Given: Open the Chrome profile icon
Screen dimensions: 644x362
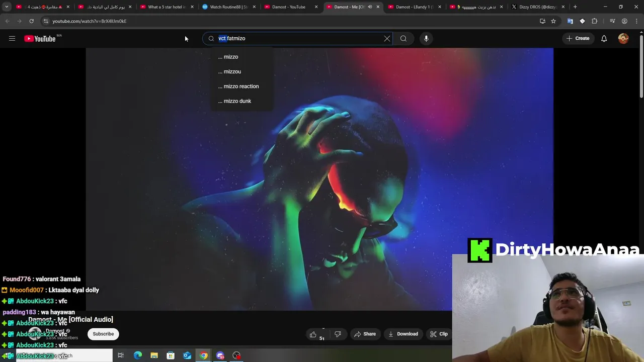Looking at the screenshot, I should (624, 21).
